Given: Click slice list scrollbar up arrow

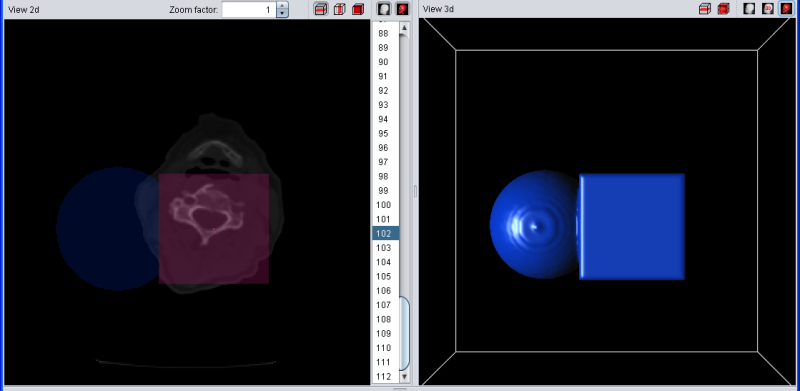Looking at the screenshot, I should 405,28.
